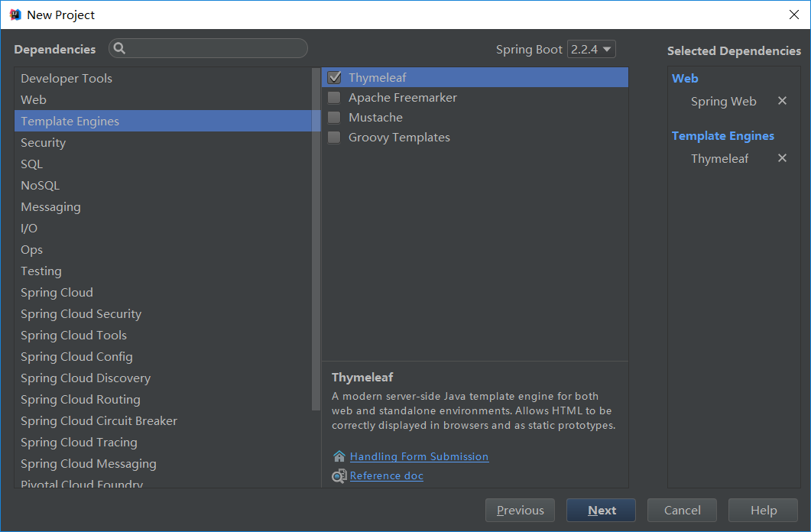Click the reference doc icon
The height and width of the screenshot is (532, 811).
pyautogui.click(x=339, y=475)
